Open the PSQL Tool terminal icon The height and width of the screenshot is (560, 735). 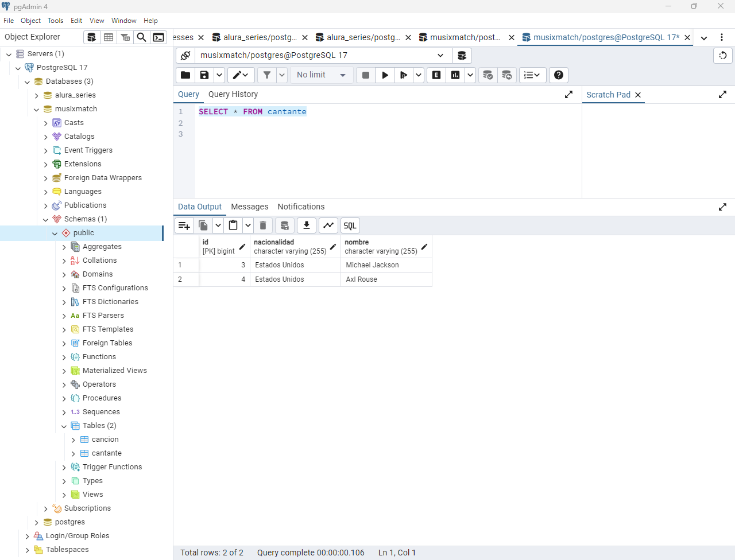click(158, 37)
